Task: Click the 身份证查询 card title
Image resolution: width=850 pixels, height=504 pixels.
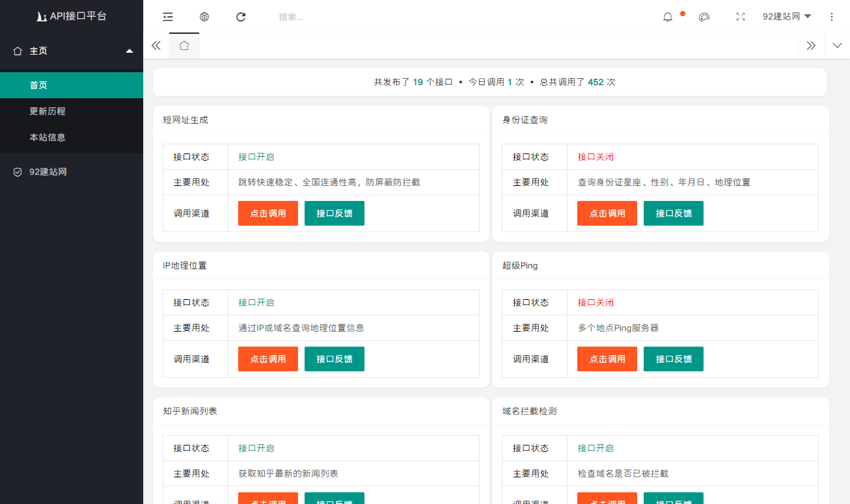Action: coord(525,120)
